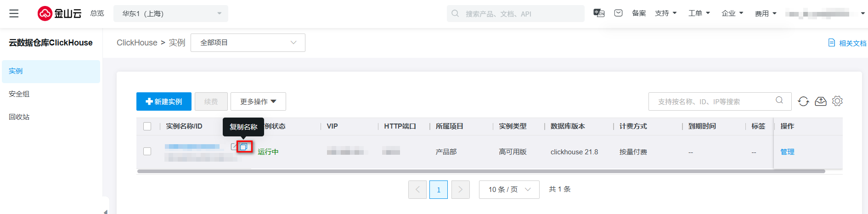Click the horizontal table scrollbar
The width and height of the screenshot is (868, 214).
tap(481, 171)
